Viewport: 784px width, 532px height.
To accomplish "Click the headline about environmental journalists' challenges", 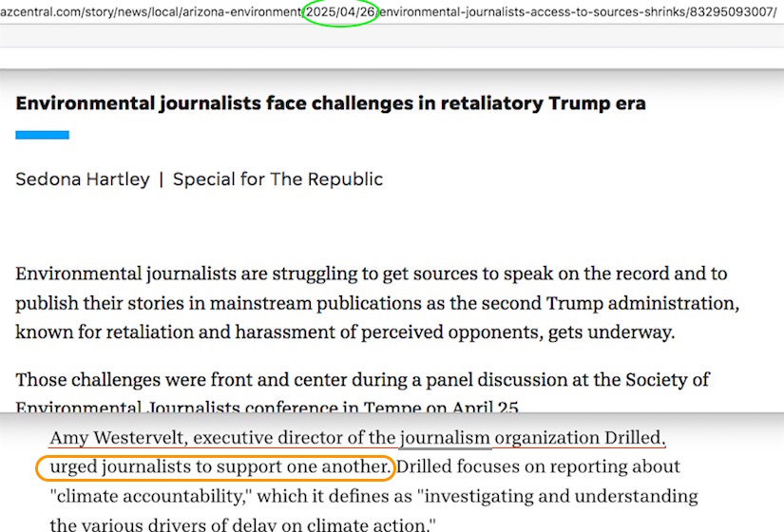I will pos(330,104).
